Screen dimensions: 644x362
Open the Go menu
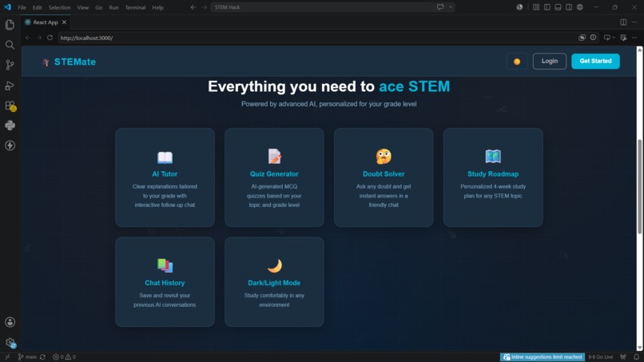[x=98, y=7]
